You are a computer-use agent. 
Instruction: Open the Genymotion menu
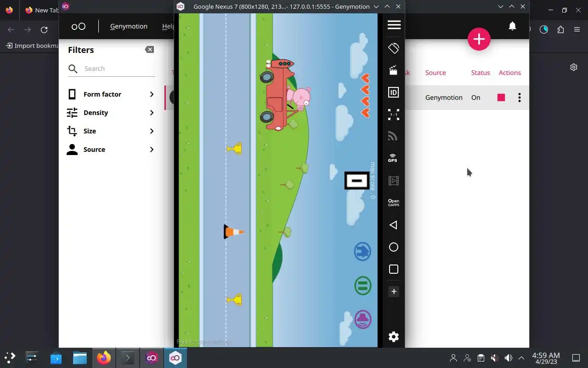[x=129, y=26]
